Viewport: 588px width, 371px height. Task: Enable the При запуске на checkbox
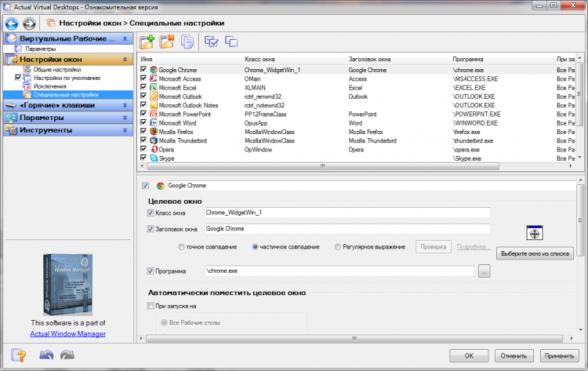click(x=151, y=306)
